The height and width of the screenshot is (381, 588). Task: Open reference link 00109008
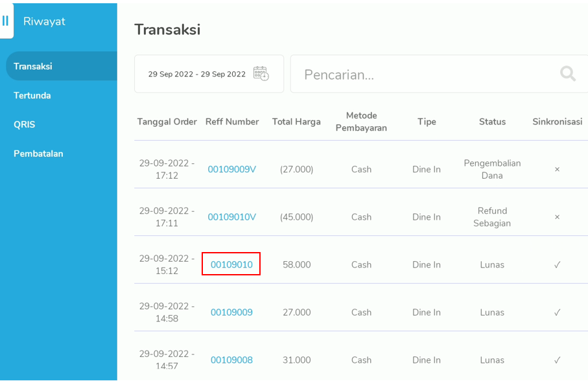[231, 360]
